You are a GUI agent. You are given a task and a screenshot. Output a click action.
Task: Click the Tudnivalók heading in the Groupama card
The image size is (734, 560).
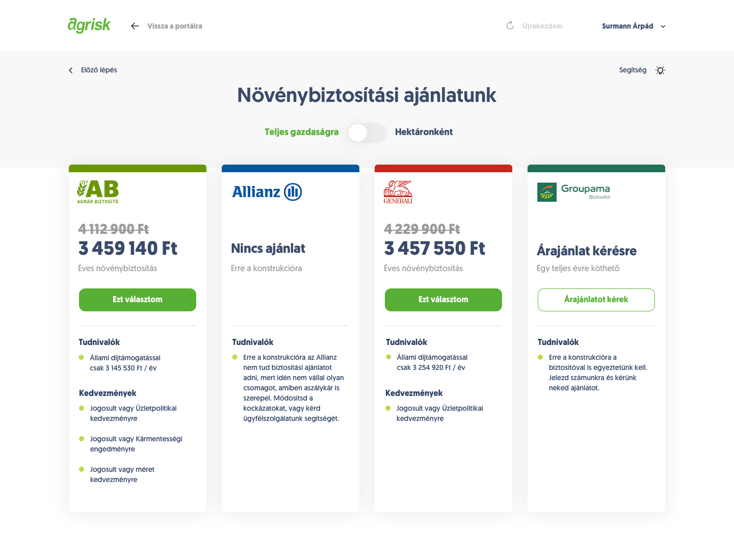click(x=558, y=342)
